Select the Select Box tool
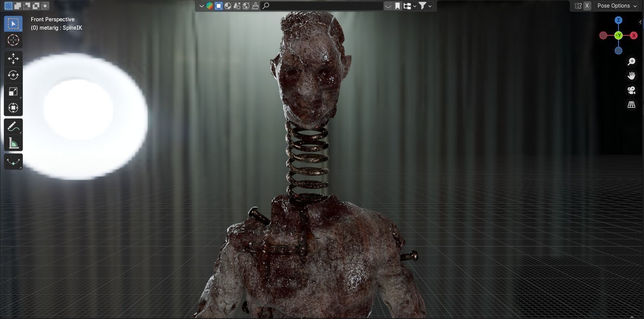 tap(13, 24)
